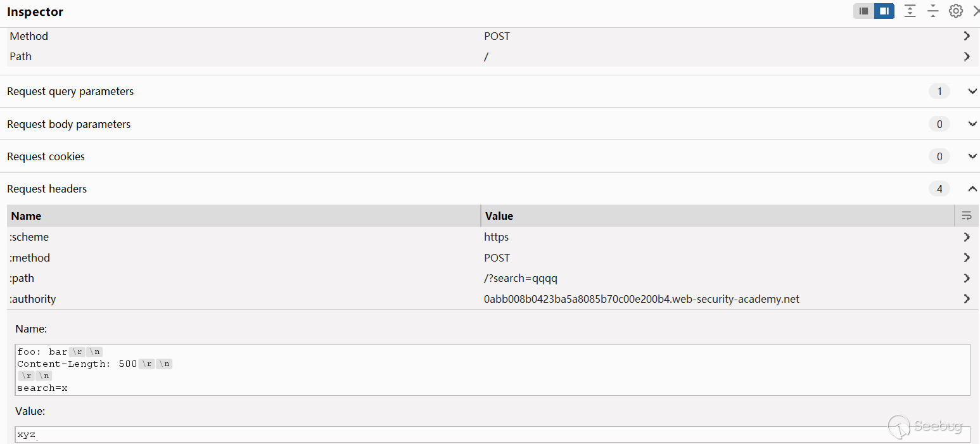Viewport: 980px width, 444px height.
Task: Click the expand all sections icon
Action: point(910,11)
